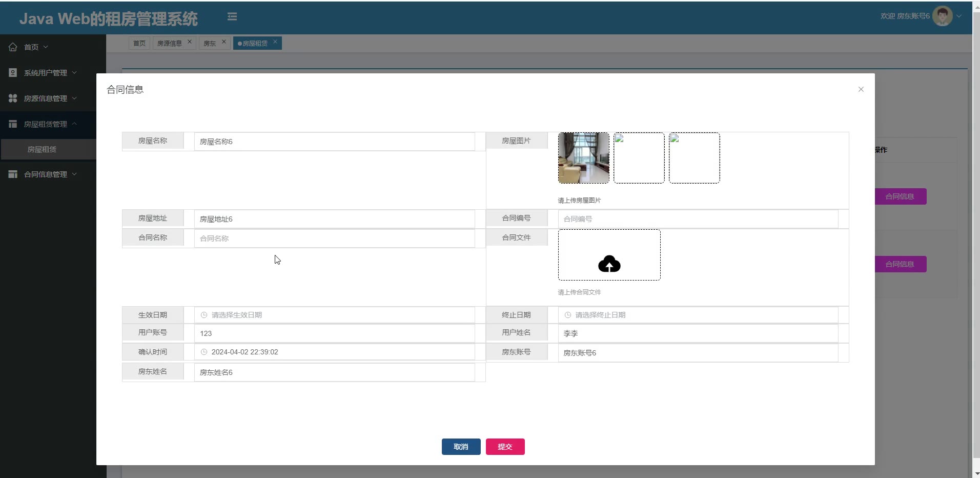Click the 请上传合同文件 hint text
This screenshot has height=478, width=980.
pos(579,292)
